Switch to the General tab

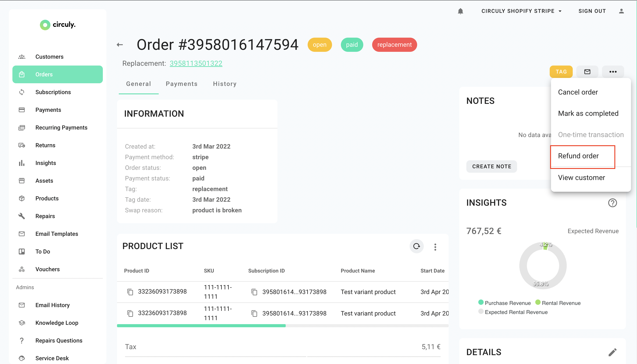(x=139, y=84)
